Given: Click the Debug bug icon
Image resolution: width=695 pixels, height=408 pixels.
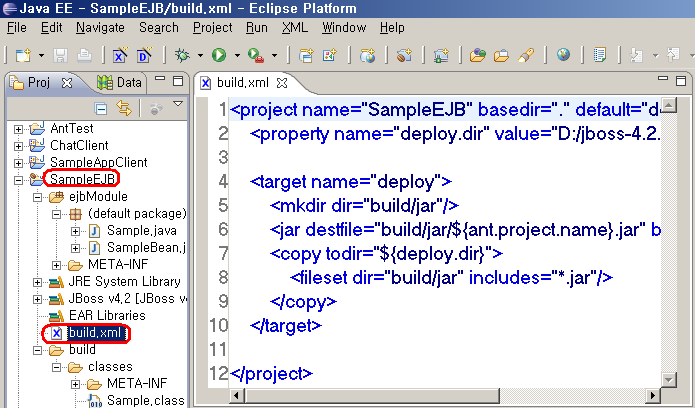Looking at the screenshot, I should (x=182, y=55).
